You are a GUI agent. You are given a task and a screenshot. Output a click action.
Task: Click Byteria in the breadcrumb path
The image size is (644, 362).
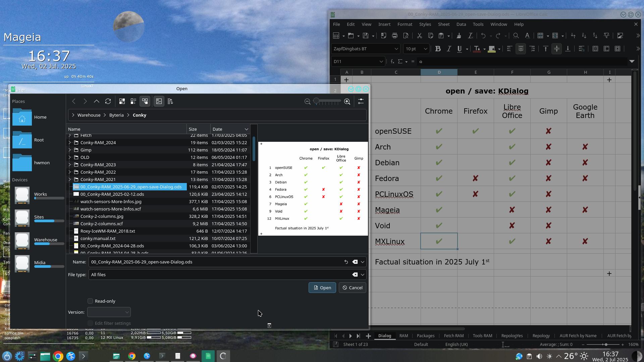(116, 115)
